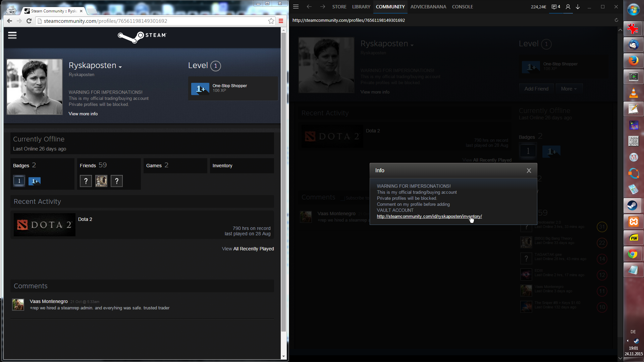Open Steam client friends account icon
Image resolution: width=644 pixels, height=362 pixels.
pos(568,7)
